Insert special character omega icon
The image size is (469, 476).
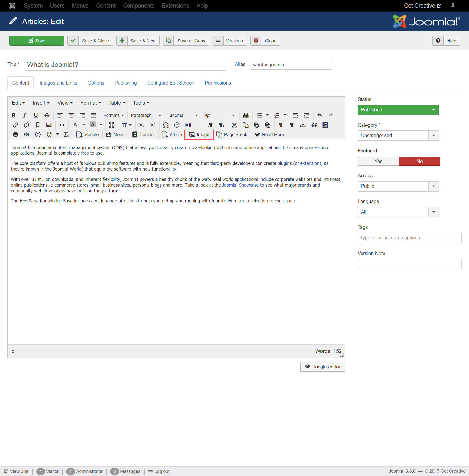(x=166, y=125)
